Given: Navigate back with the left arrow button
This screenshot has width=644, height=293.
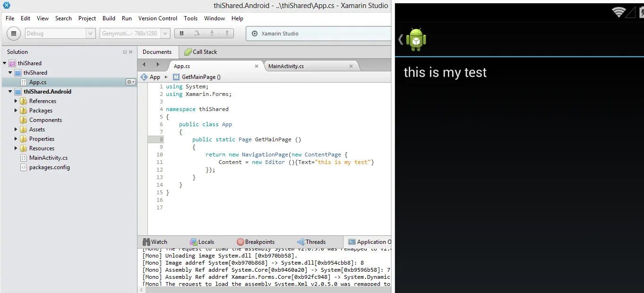Looking at the screenshot, I should [x=144, y=65].
